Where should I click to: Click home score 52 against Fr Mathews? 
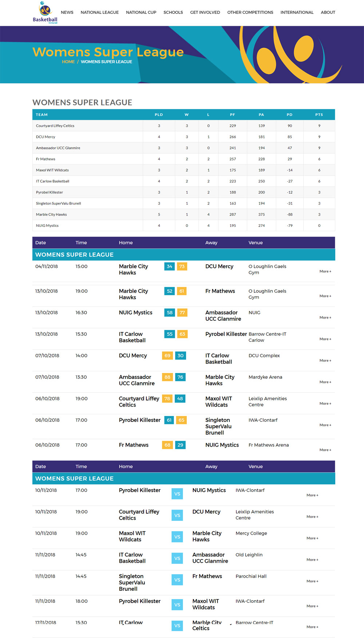[170, 291]
